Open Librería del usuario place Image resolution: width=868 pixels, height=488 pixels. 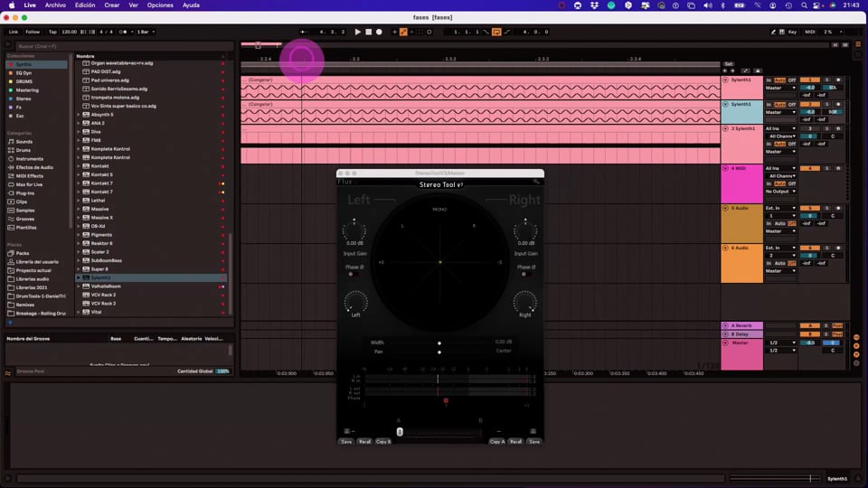[x=36, y=262]
